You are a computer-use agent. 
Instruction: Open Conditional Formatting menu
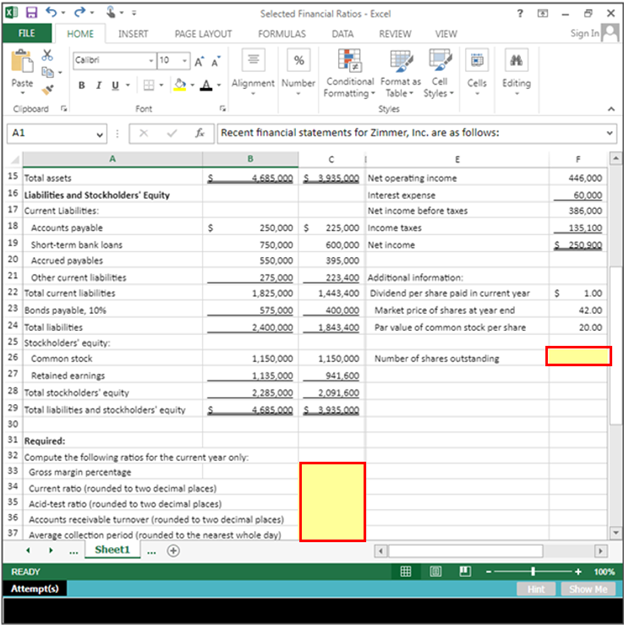pos(350,73)
